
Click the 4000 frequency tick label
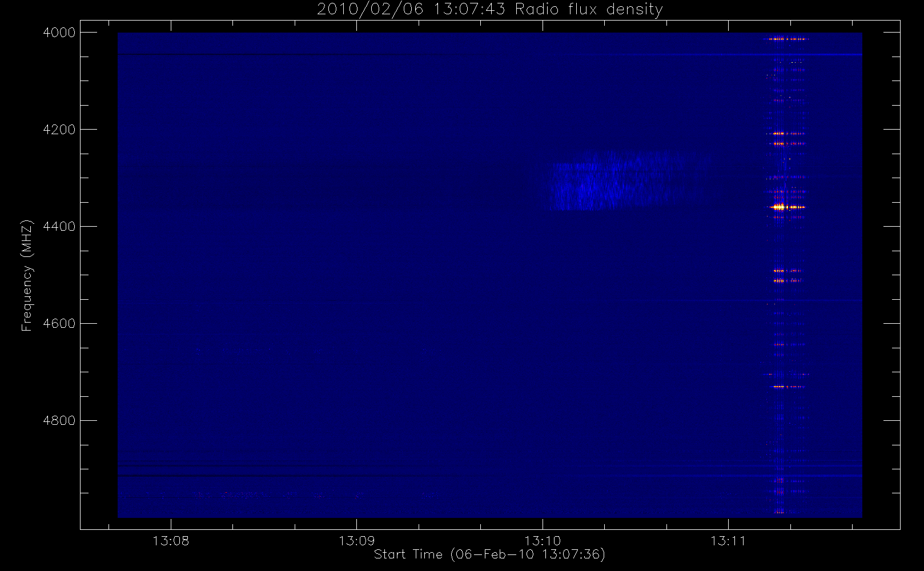pyautogui.click(x=59, y=33)
